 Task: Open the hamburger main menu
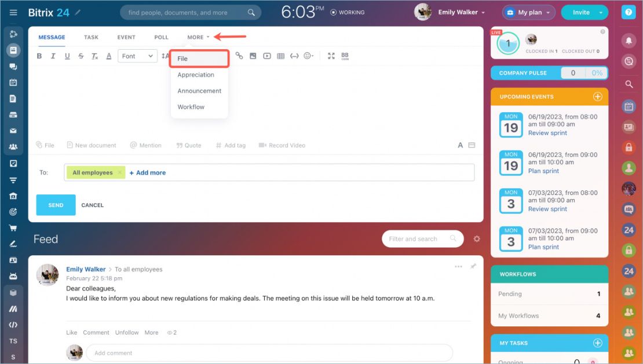pos(13,12)
